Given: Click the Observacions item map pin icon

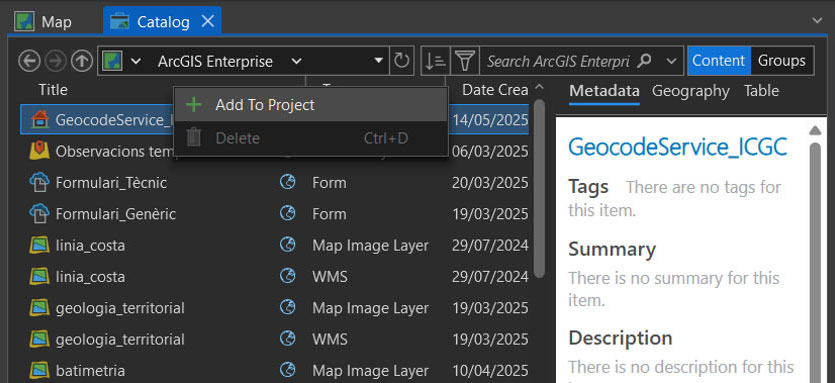Looking at the screenshot, I should pos(40,151).
